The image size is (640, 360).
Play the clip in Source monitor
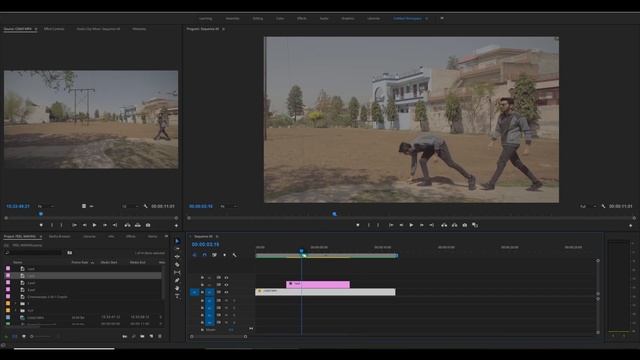(95, 225)
